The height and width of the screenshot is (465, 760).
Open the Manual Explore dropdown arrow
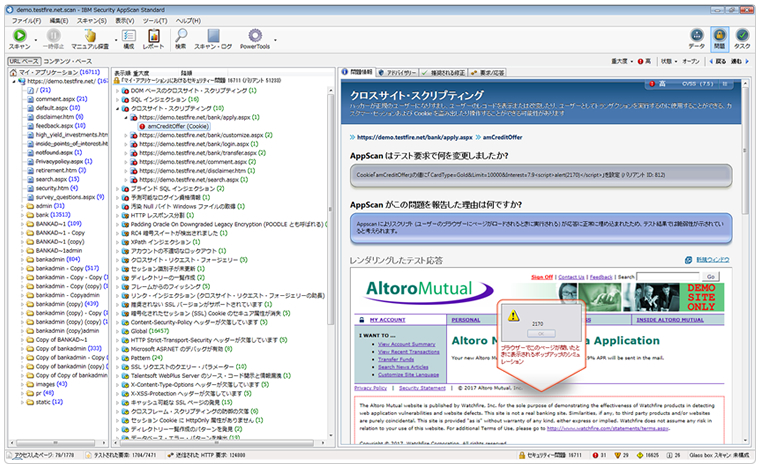click(x=116, y=40)
